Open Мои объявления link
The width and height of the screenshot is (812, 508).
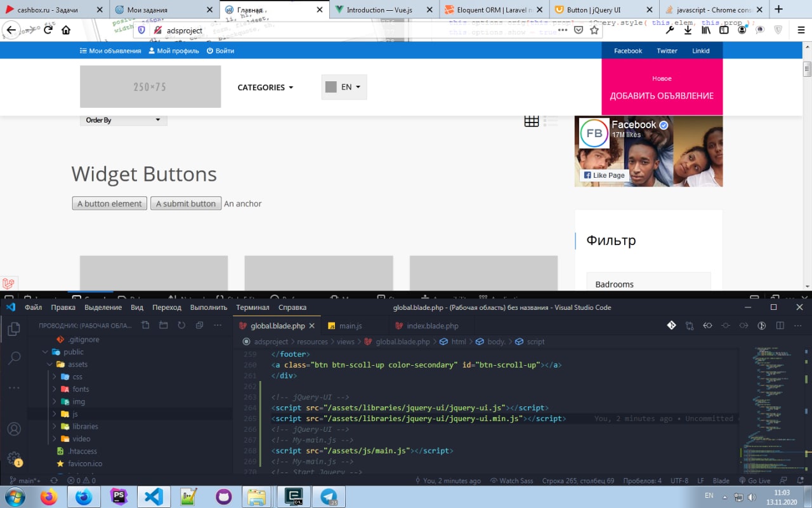tap(110, 51)
